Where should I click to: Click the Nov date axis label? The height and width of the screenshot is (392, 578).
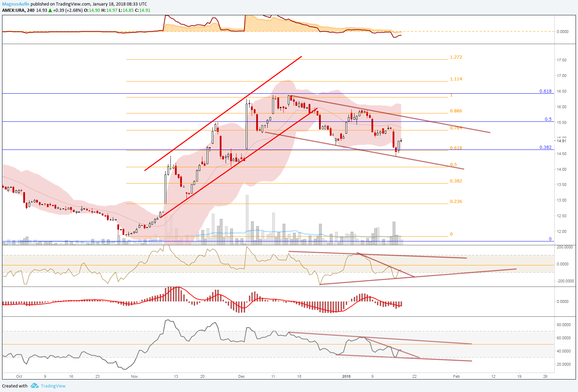coord(134,377)
